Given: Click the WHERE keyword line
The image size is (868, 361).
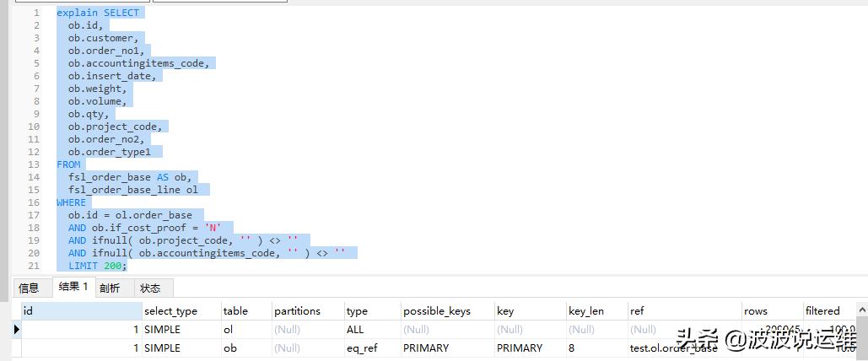Looking at the screenshot, I should pyautogui.click(x=71, y=202).
